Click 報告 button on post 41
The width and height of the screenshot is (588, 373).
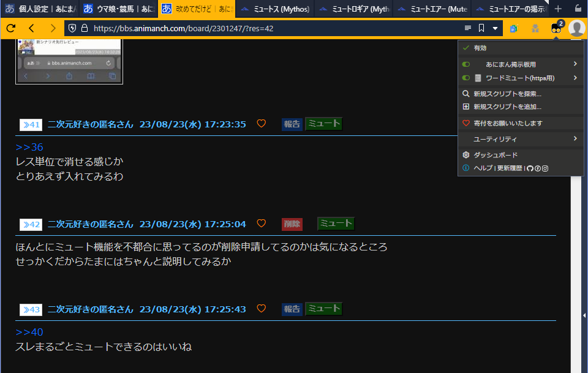pos(292,124)
